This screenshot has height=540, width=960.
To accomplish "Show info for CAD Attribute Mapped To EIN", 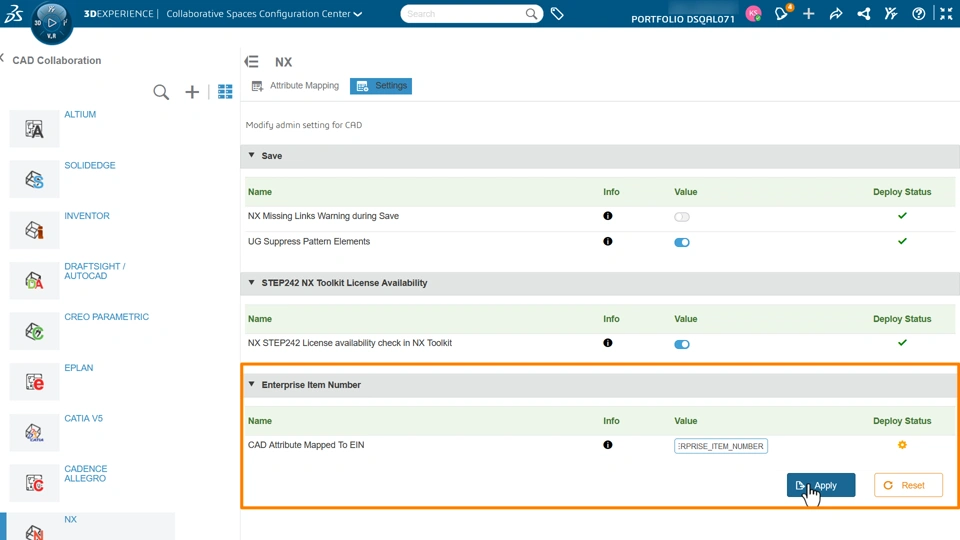I will coord(607,444).
